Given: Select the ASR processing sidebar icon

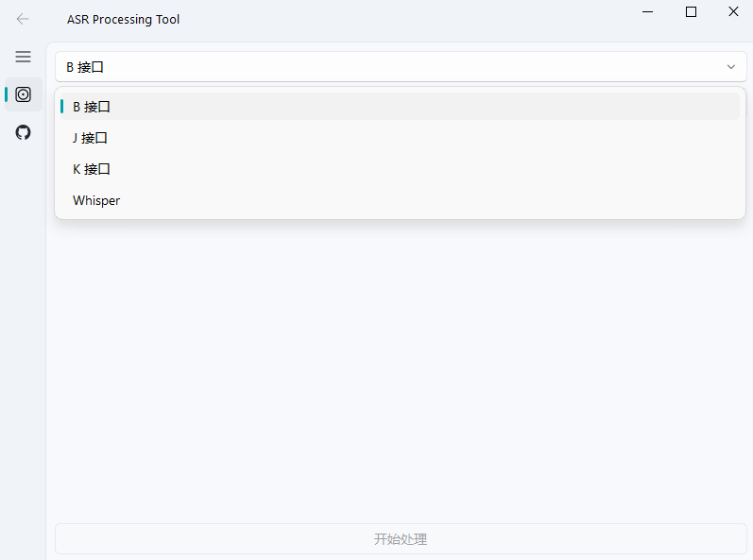Looking at the screenshot, I should point(24,94).
